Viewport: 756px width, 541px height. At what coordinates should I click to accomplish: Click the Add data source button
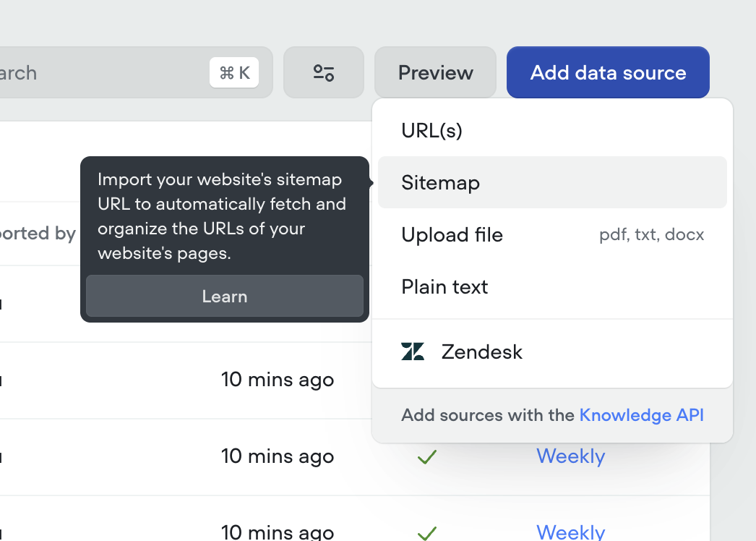(608, 72)
